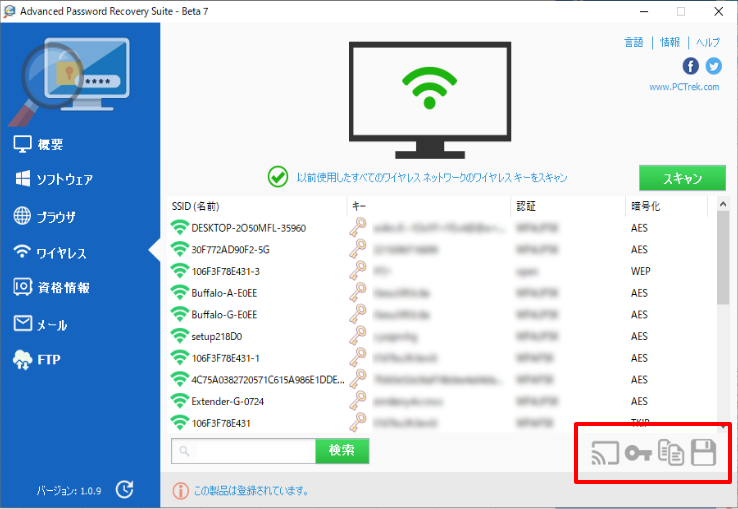Click the バージョン: 1.0.9 version text
The image size is (738, 509).
tap(69, 491)
